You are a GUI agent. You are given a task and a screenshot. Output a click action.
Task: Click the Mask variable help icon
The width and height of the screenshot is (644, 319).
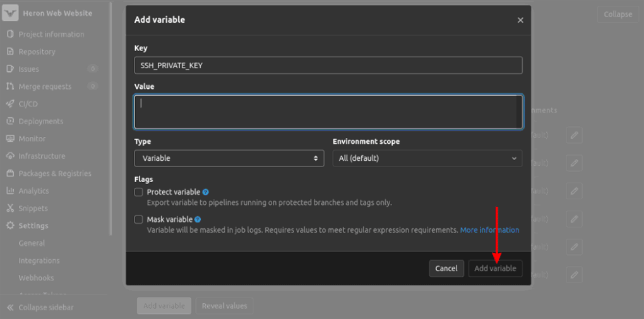tap(198, 219)
